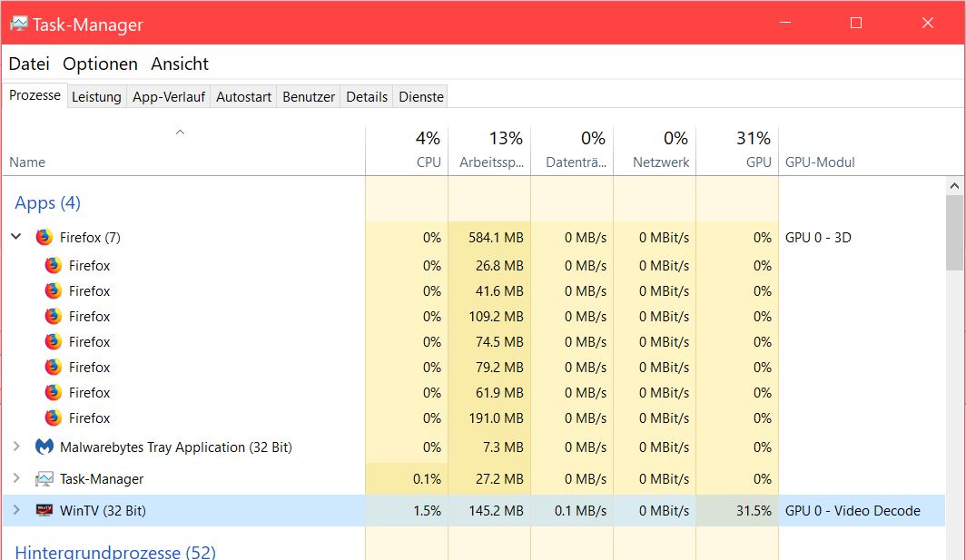This screenshot has height=560, width=966.
Task: Click the Task-Manager title bar icon
Action: pyautogui.click(x=18, y=25)
